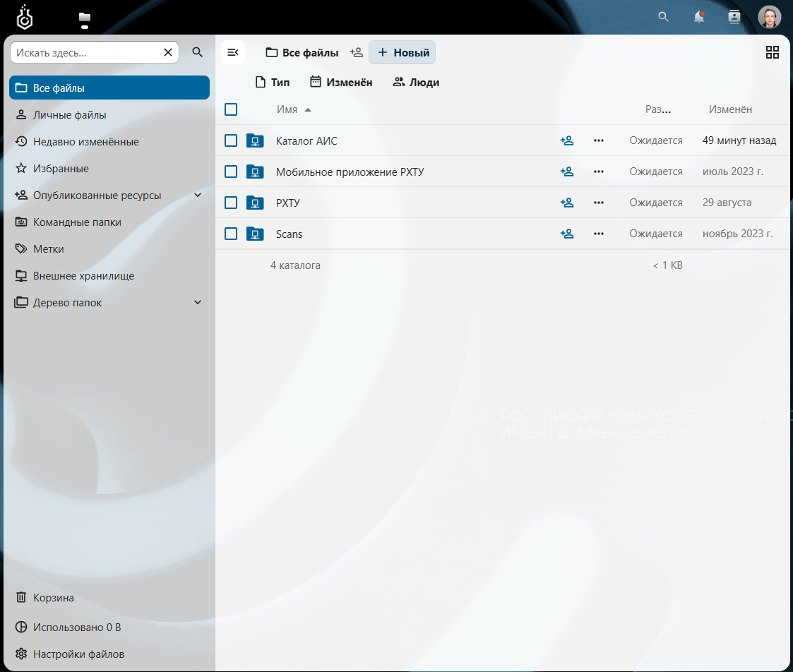Open Недавно изменённые in sidebar
Viewport: 793px width, 672px height.
(x=85, y=142)
